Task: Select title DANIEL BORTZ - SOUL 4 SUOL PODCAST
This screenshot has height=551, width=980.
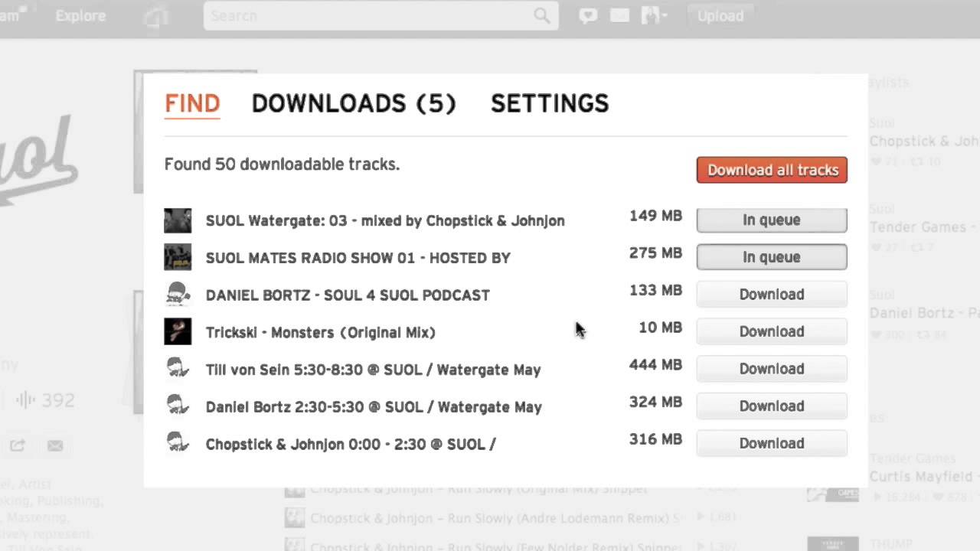Action: (348, 295)
